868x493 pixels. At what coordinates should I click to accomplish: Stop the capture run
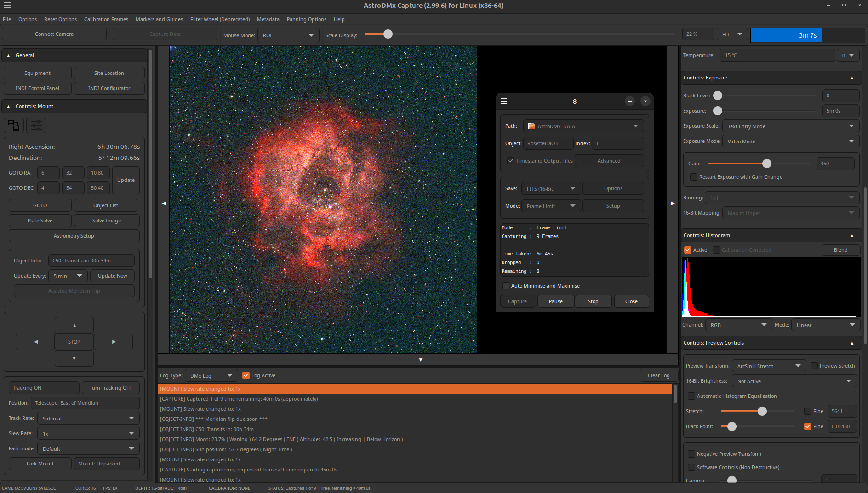pyautogui.click(x=593, y=301)
